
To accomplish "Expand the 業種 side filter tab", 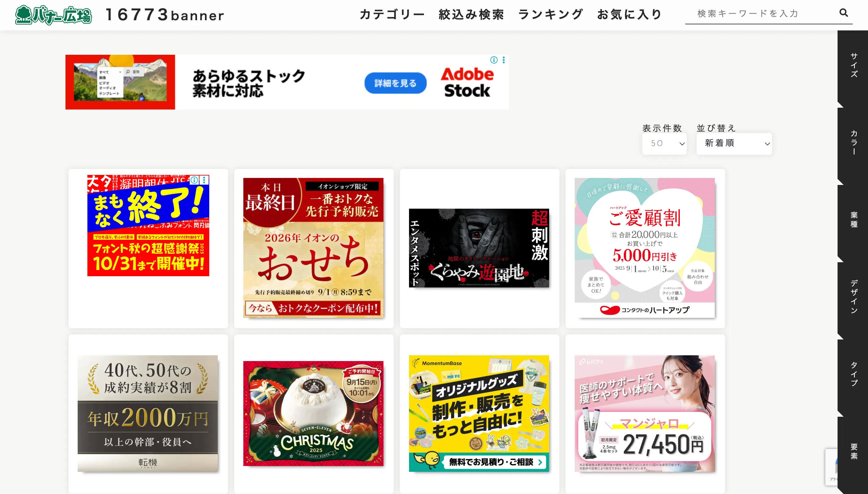I will coord(853,220).
